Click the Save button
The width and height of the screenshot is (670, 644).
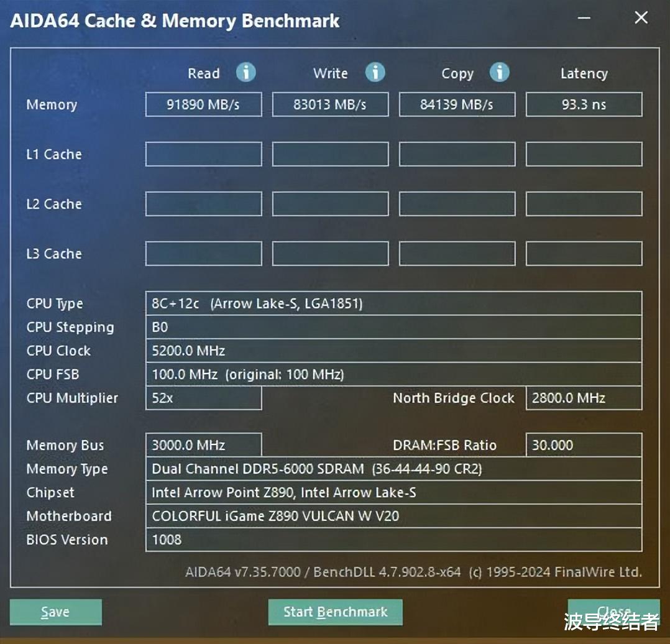(56, 612)
